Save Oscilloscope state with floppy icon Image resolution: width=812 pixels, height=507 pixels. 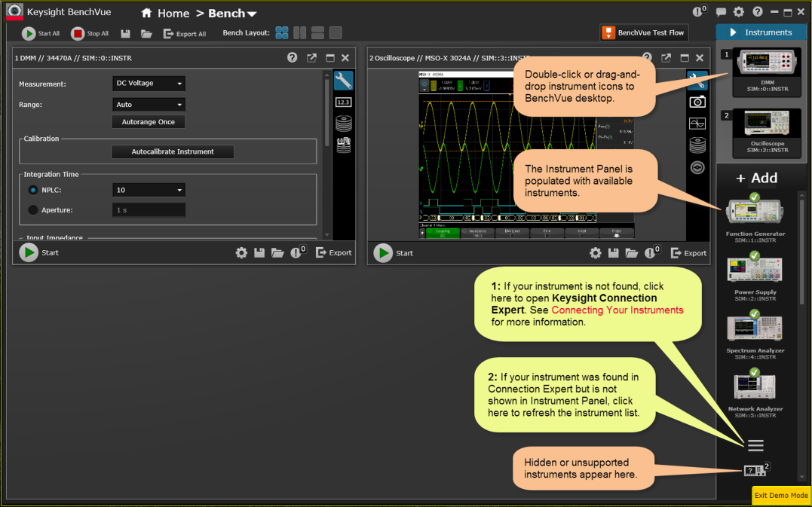[x=614, y=253]
